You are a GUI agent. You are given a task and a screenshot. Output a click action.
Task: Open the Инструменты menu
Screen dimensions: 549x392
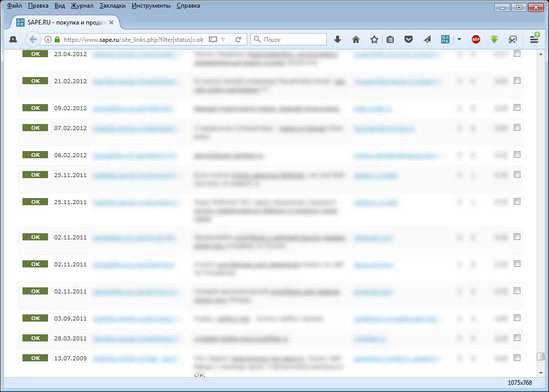pos(151,6)
